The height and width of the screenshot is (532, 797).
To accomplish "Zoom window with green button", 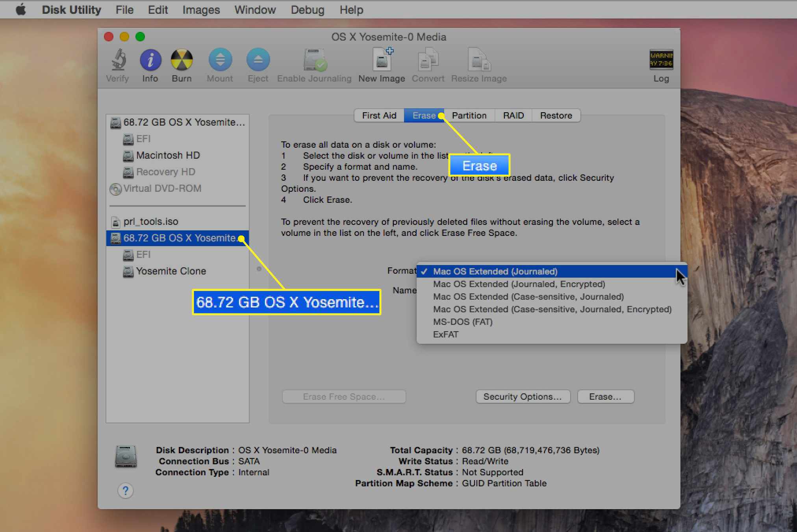I will [140, 37].
